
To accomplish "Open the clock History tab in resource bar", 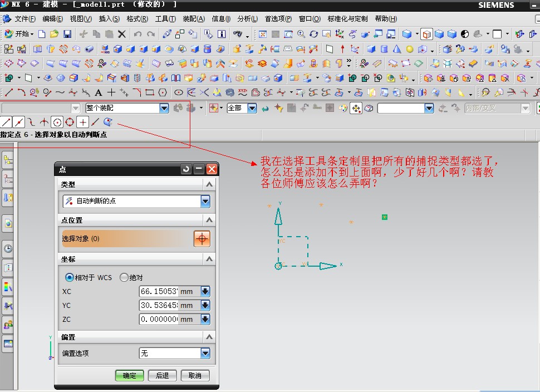I will tap(8, 248).
